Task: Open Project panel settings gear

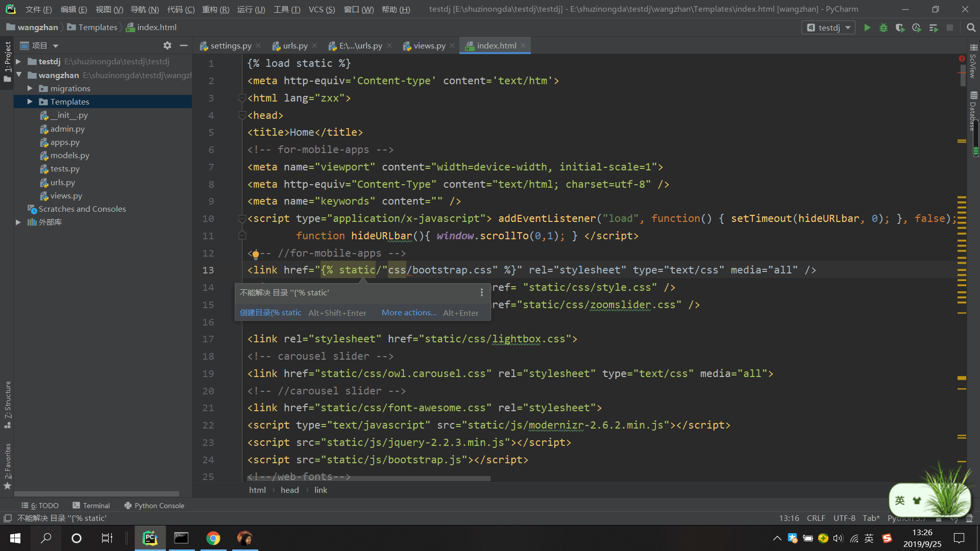Action: [x=167, y=45]
